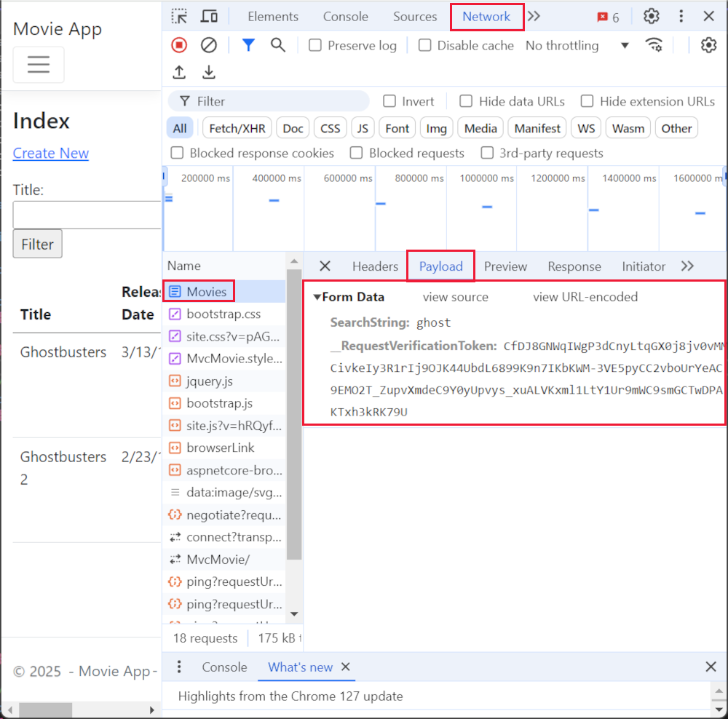The height and width of the screenshot is (719, 728).
Task: Check Blocked requests checkbox
Action: click(x=356, y=153)
